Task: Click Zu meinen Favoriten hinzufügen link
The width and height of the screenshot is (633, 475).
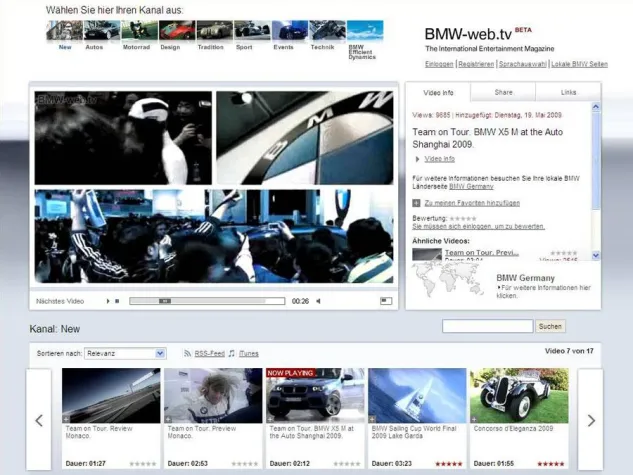Action: pos(472,203)
